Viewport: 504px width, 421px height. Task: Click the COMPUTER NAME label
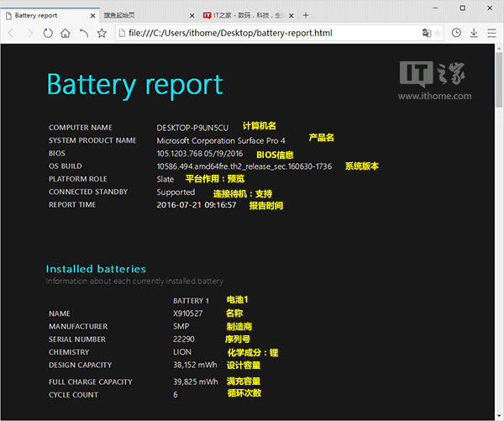81,128
